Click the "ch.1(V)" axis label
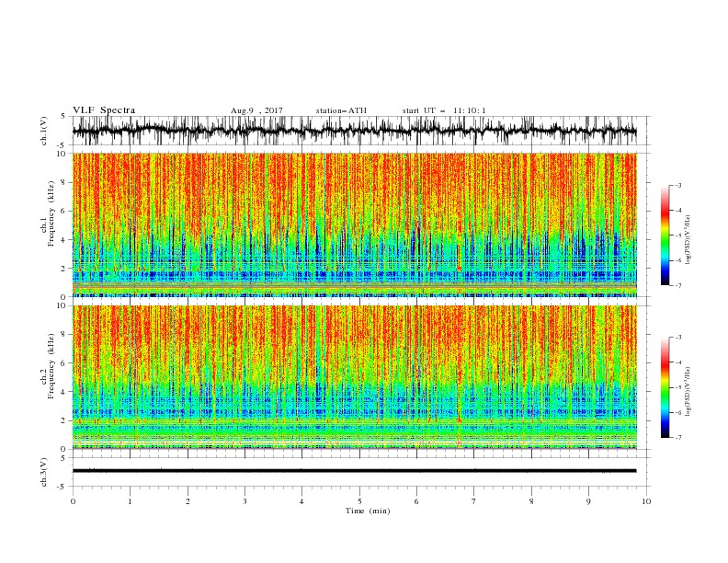The height and width of the screenshot is (563, 728). (44, 131)
